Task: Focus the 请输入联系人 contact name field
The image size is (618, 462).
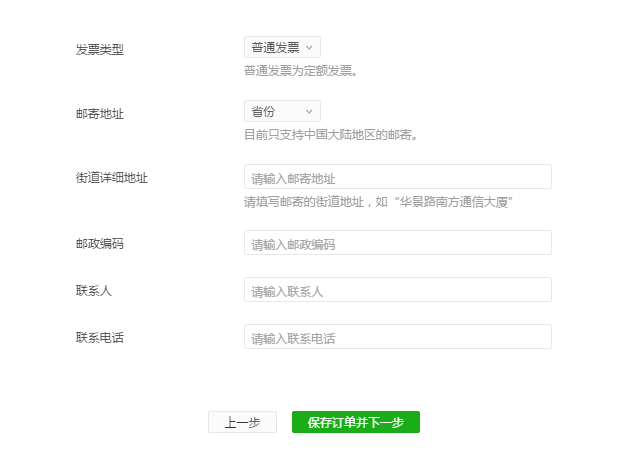Action: click(x=398, y=290)
